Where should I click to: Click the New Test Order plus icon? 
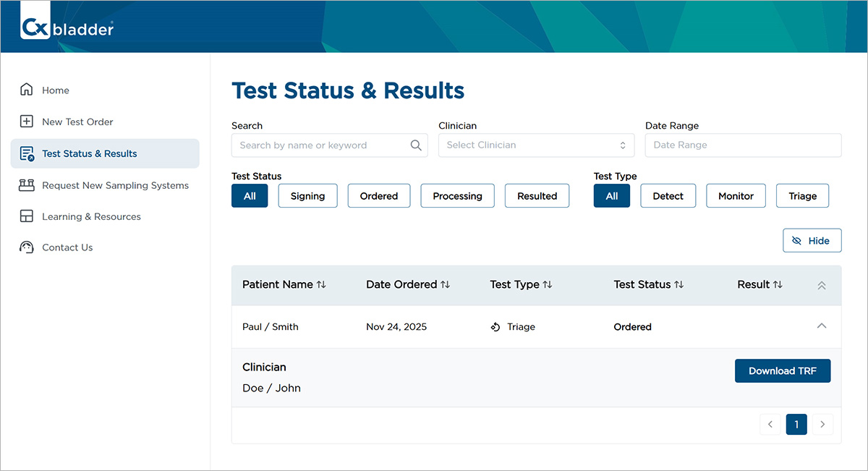27,122
